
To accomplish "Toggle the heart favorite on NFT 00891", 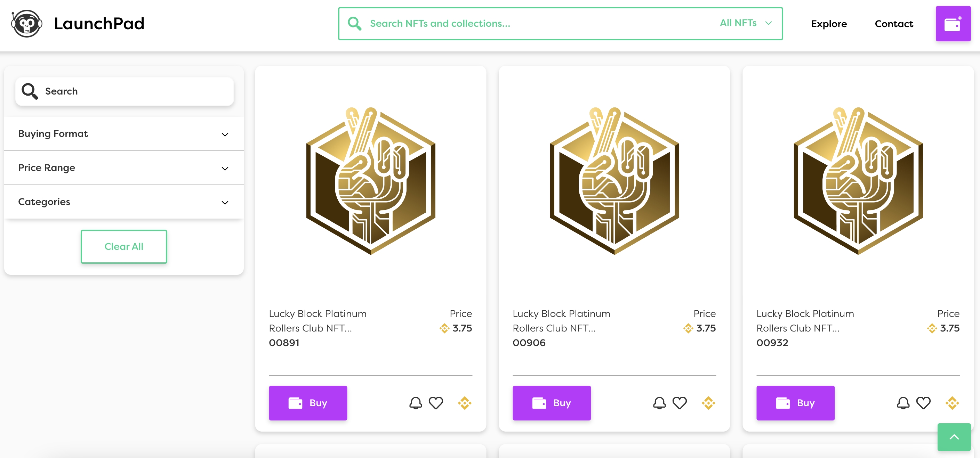I will (436, 402).
